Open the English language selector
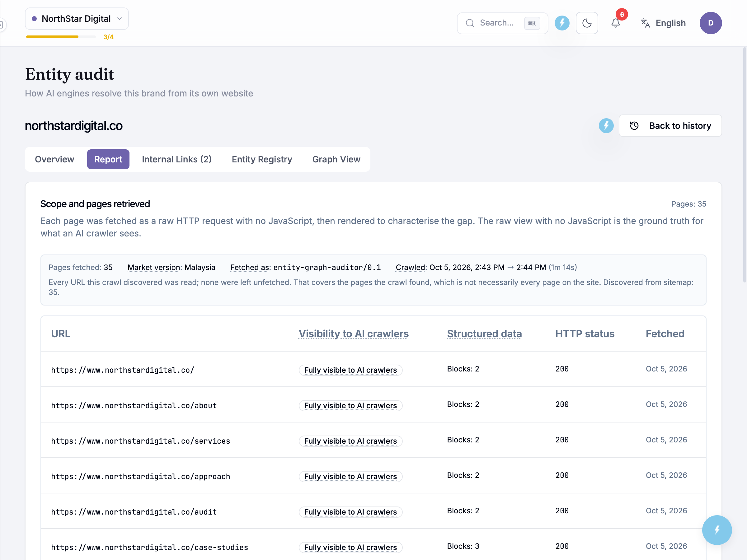 [663, 23]
